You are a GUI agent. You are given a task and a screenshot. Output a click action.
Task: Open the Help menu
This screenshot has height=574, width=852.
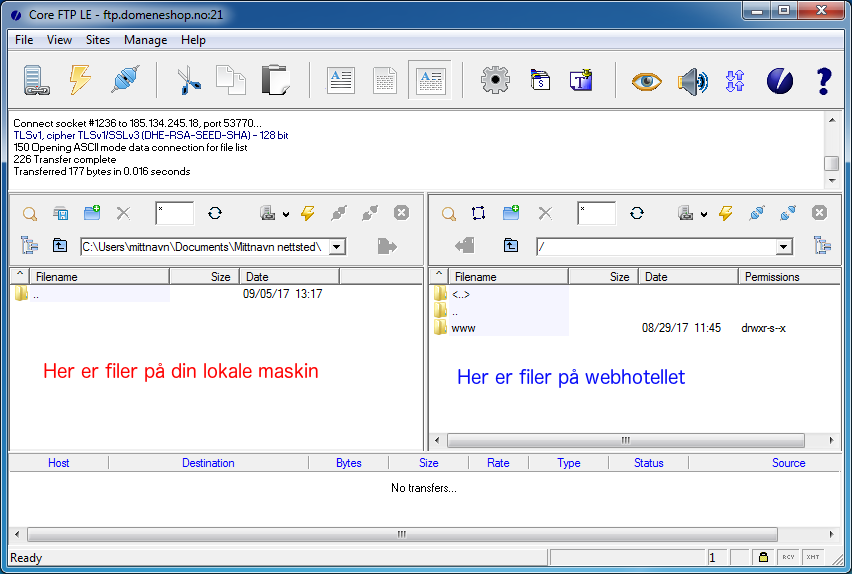pos(193,40)
